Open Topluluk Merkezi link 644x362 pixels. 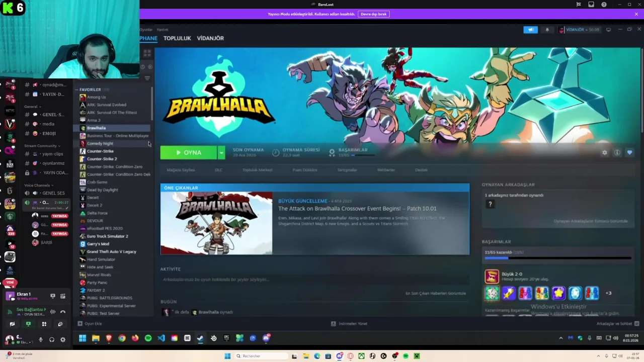pyautogui.click(x=257, y=170)
